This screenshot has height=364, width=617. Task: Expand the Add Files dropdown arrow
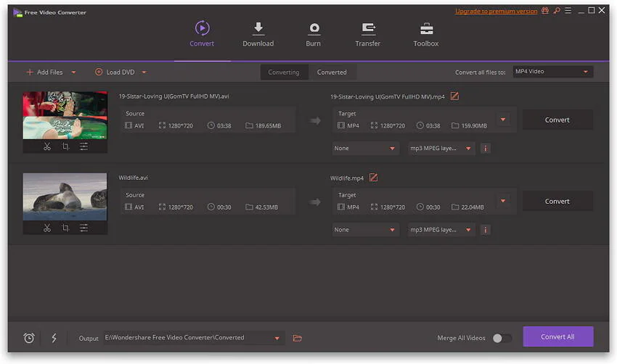point(73,73)
